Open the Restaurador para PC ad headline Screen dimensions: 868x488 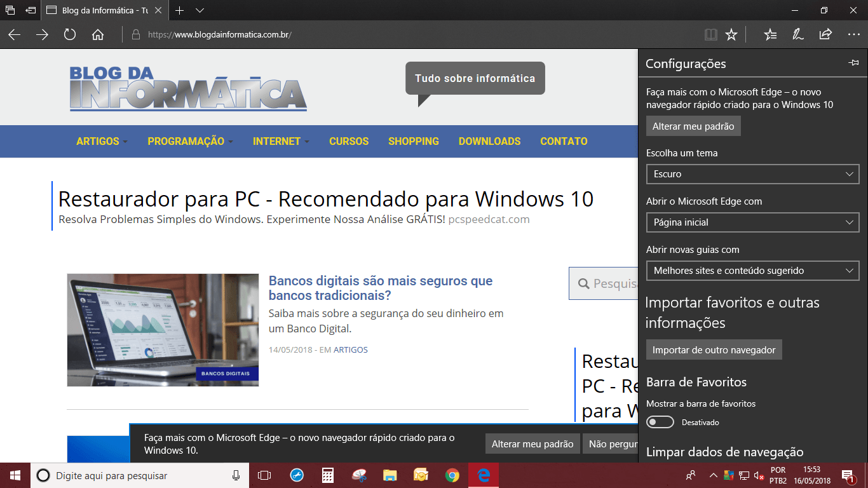point(326,199)
